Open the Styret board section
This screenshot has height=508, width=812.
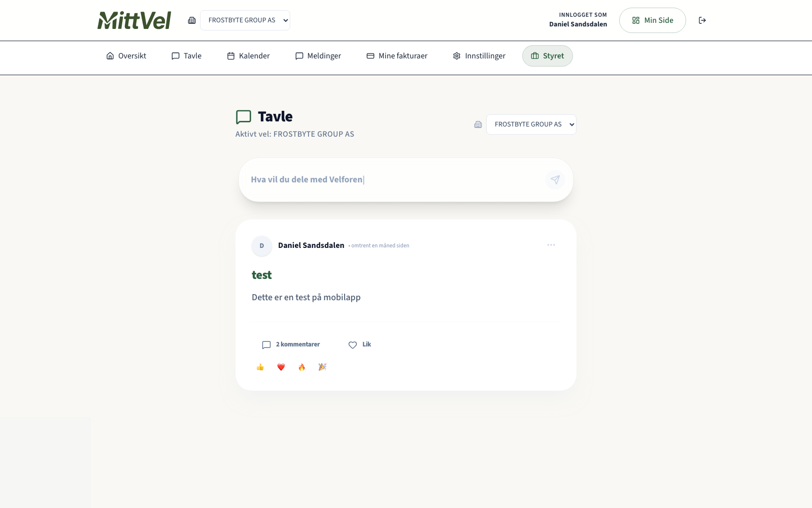[547, 56]
